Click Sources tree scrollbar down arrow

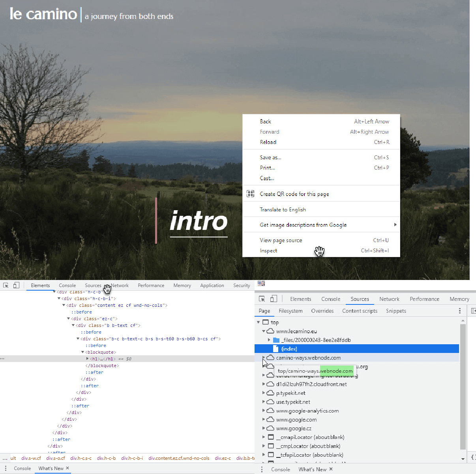coord(463,459)
